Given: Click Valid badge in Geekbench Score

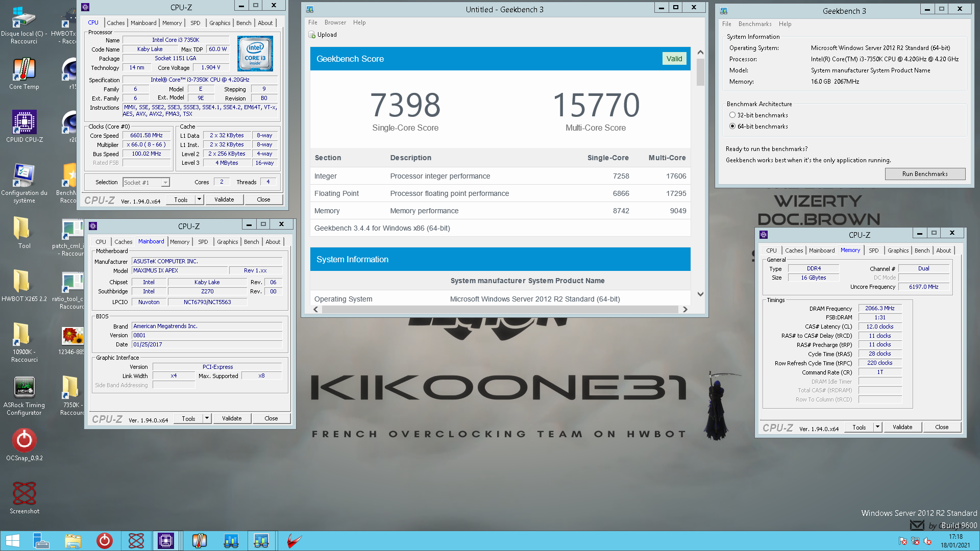Looking at the screenshot, I should 674,59.
